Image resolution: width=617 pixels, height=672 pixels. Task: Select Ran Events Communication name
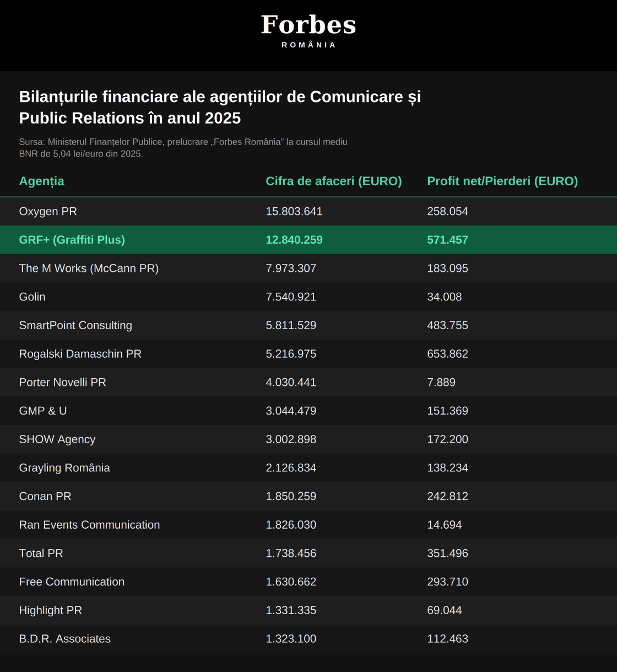coord(90,525)
